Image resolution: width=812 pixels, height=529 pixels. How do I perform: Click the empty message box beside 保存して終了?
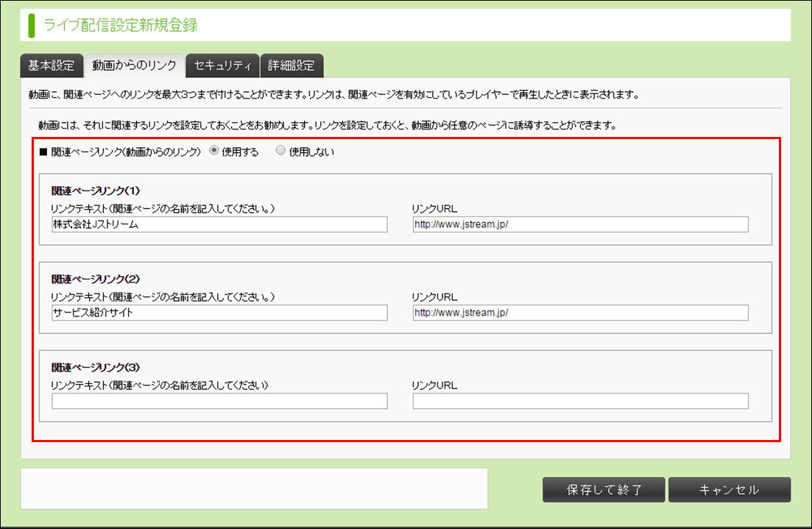tap(254, 489)
